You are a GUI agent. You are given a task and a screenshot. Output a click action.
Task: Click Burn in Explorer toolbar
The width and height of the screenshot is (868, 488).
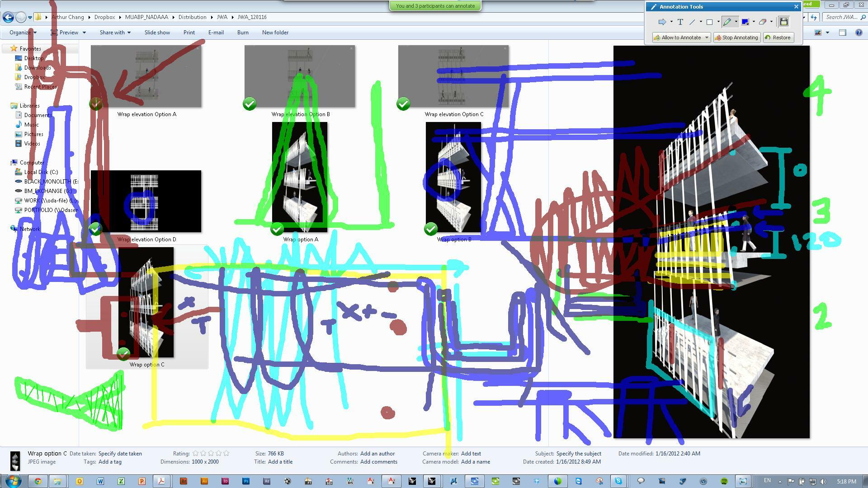[x=243, y=33]
